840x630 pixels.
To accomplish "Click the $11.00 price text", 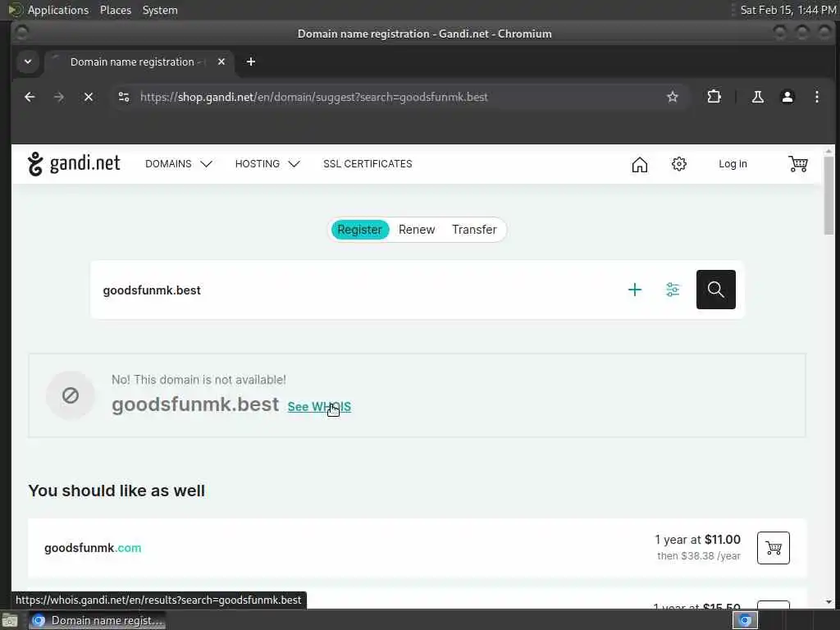I will click(722, 540).
